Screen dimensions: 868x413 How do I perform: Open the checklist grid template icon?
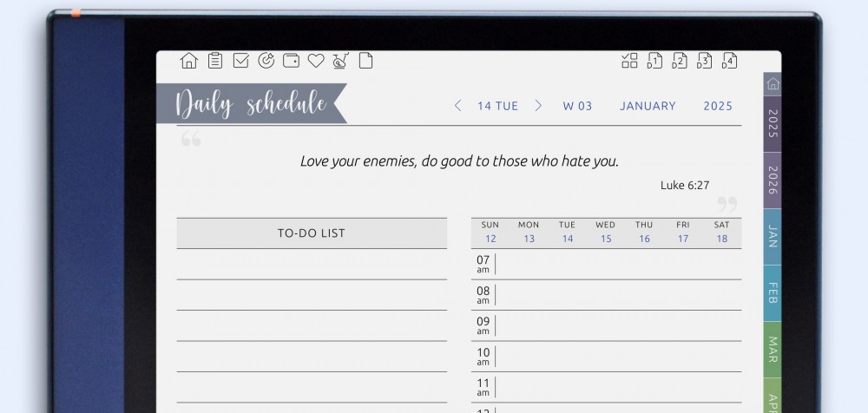[629, 61]
